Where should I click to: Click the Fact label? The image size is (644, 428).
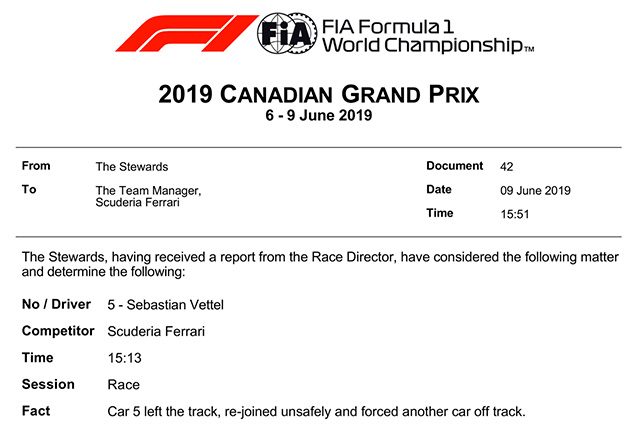(x=35, y=411)
